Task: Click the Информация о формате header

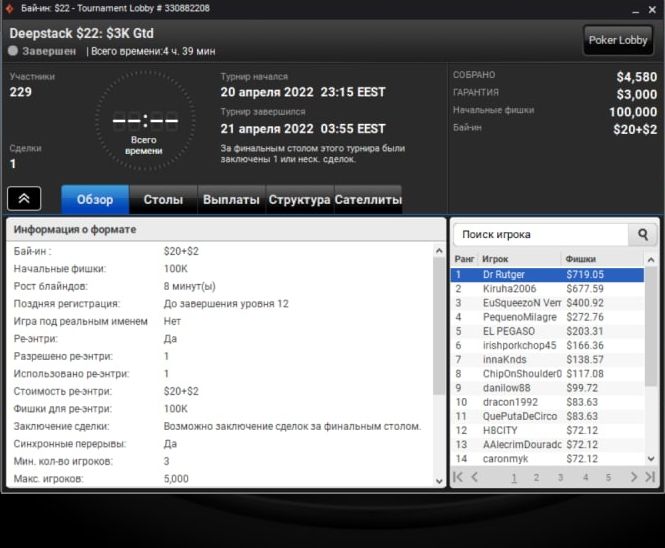Action: [x=226, y=229]
